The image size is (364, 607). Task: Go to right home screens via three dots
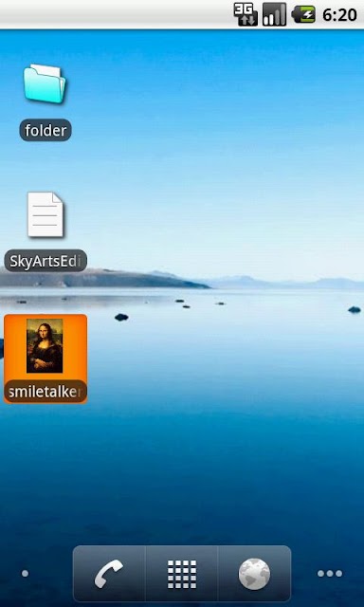coord(330,573)
